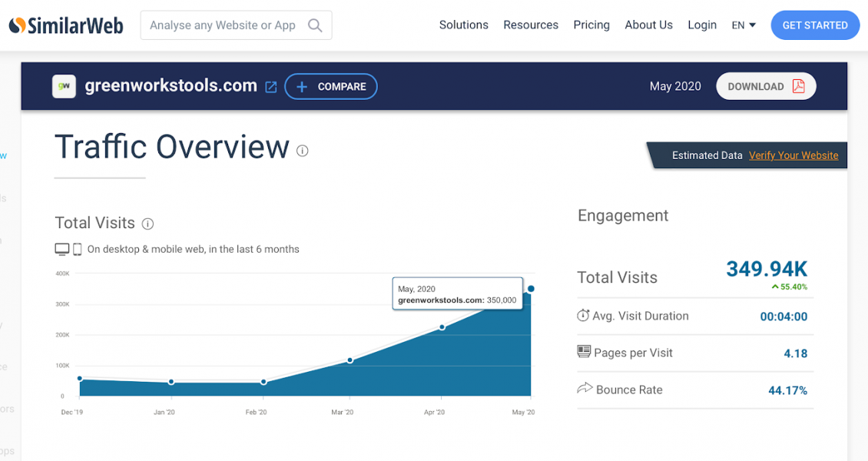
Task: Click the Mar '20 chart data point
Action: (350, 360)
